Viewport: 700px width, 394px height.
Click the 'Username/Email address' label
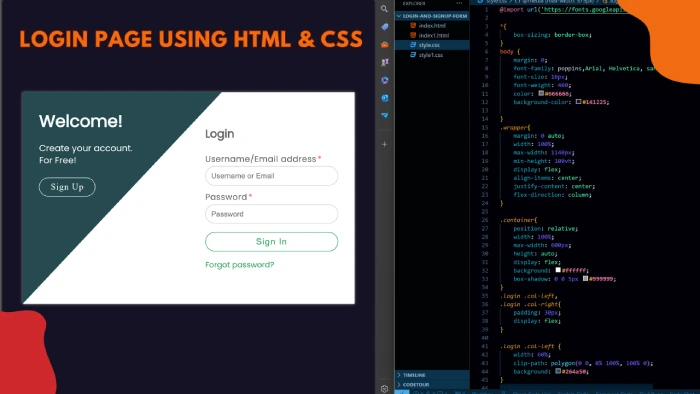point(261,159)
